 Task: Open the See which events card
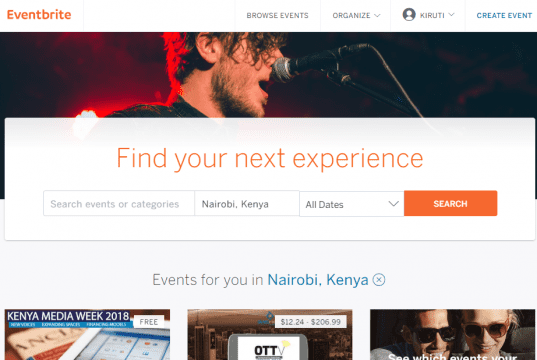452,335
